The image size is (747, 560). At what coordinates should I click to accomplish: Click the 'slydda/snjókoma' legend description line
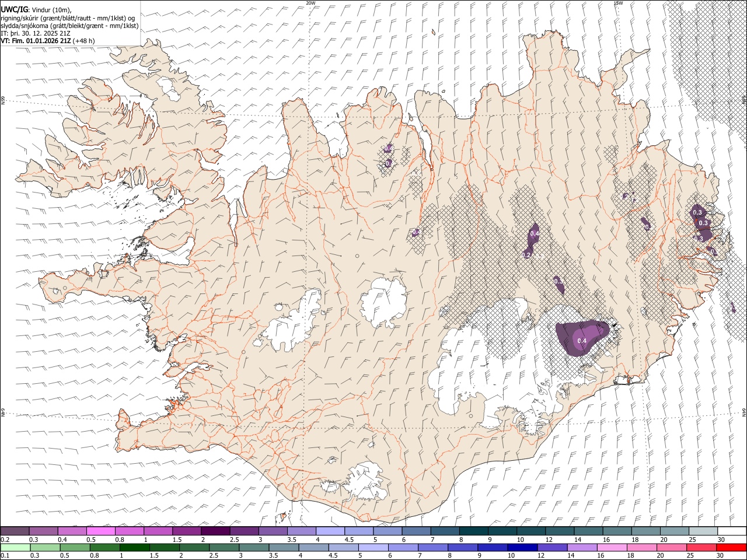tap(69, 26)
